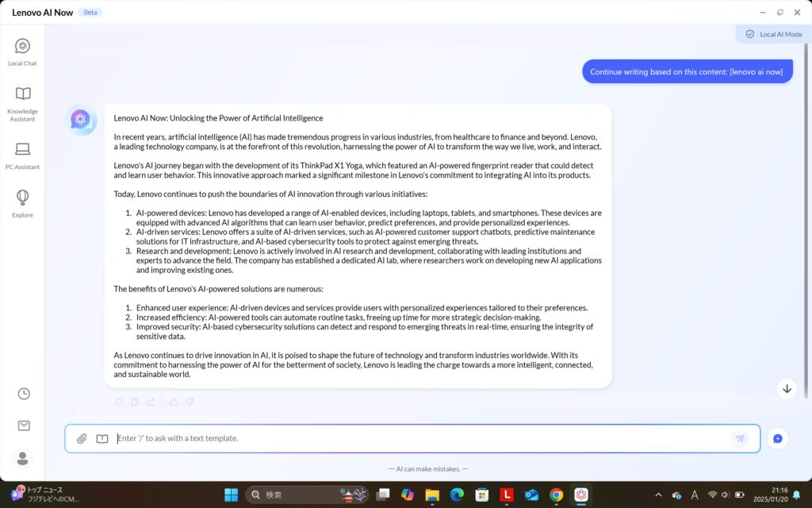Start a new chat with the round blue button
Image resolution: width=812 pixels, height=508 pixels.
777,438
